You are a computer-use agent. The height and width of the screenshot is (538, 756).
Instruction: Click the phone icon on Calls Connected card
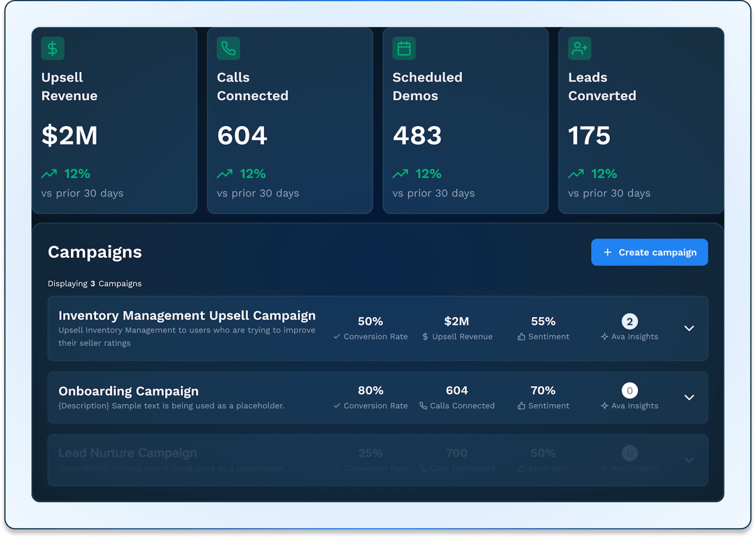point(228,48)
